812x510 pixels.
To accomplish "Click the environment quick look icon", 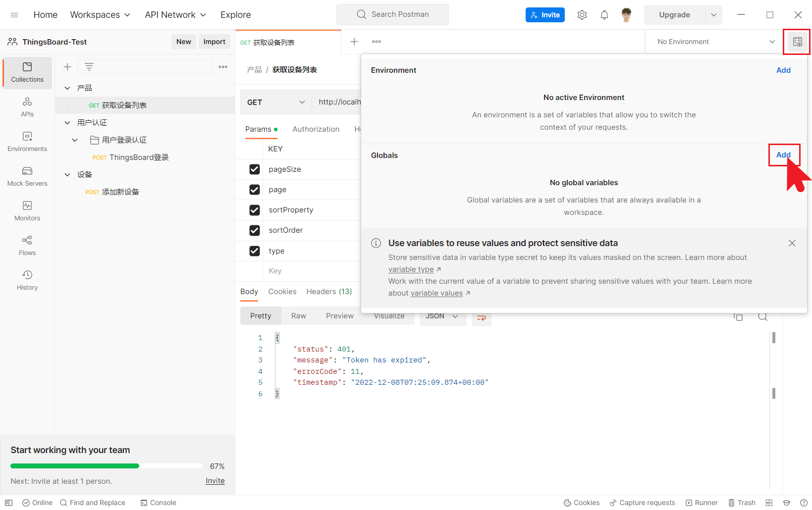I will (797, 42).
